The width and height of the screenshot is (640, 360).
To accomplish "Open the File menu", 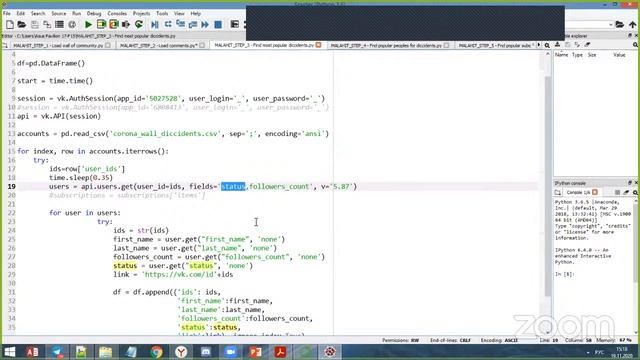I will 7,13.
